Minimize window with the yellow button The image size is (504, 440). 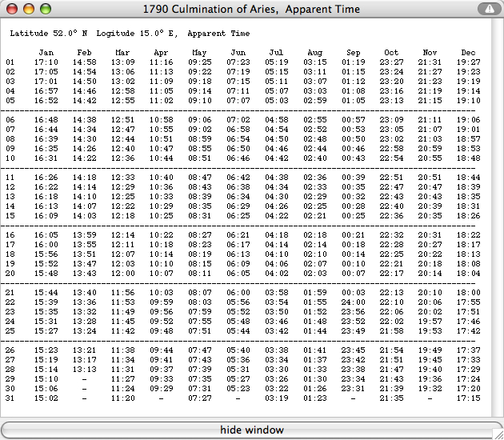click(29, 9)
